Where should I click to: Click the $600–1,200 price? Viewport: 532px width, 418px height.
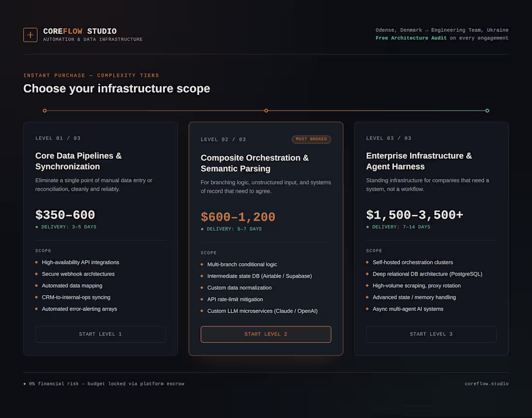point(238,217)
